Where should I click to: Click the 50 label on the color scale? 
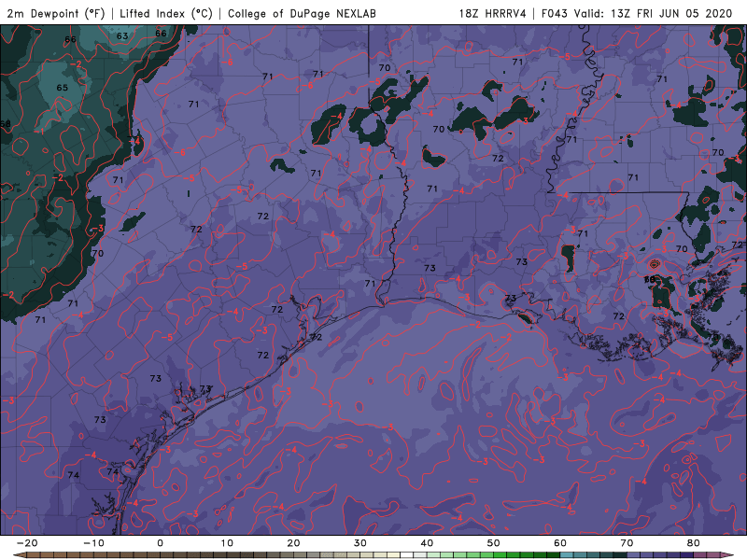coord(494,543)
